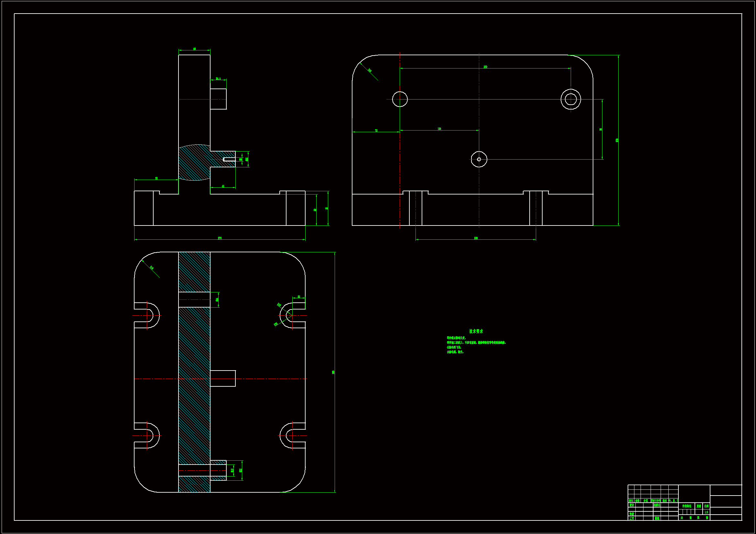Select the 380 vertical dimension beside plan view
Viewport: 756px width, 534px height.
(333, 372)
